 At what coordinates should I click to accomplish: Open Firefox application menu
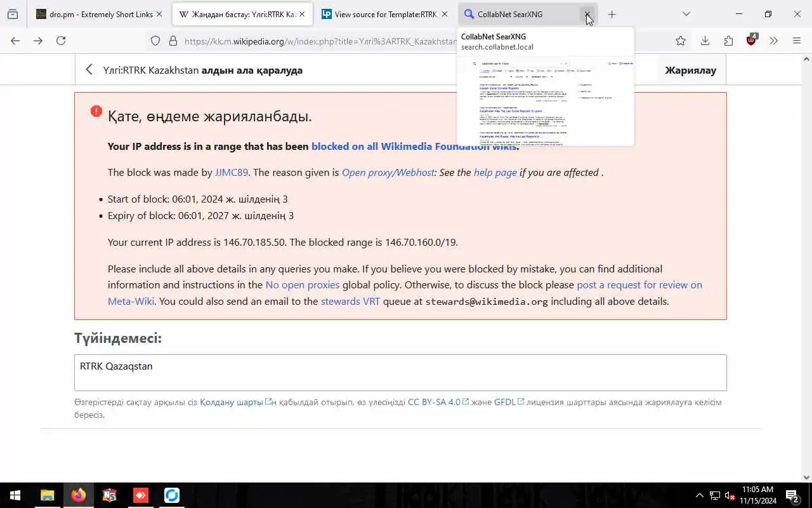click(797, 41)
